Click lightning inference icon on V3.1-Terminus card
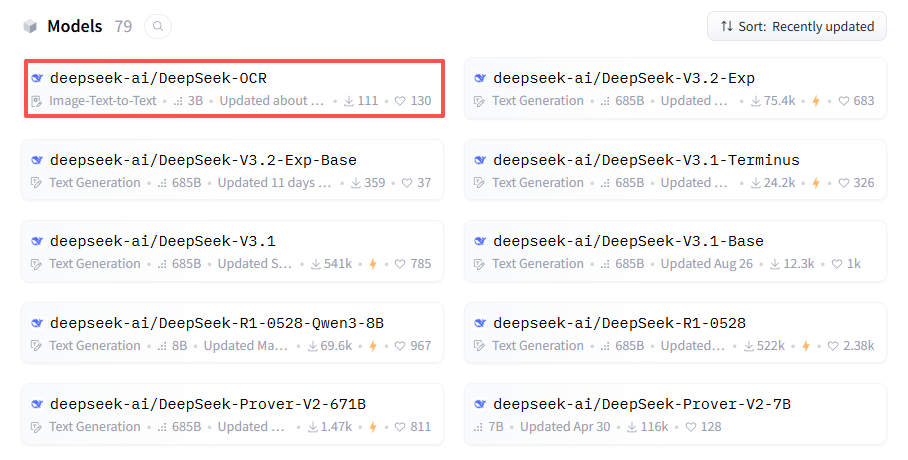Screen dimensions: 908x460 click(816, 183)
